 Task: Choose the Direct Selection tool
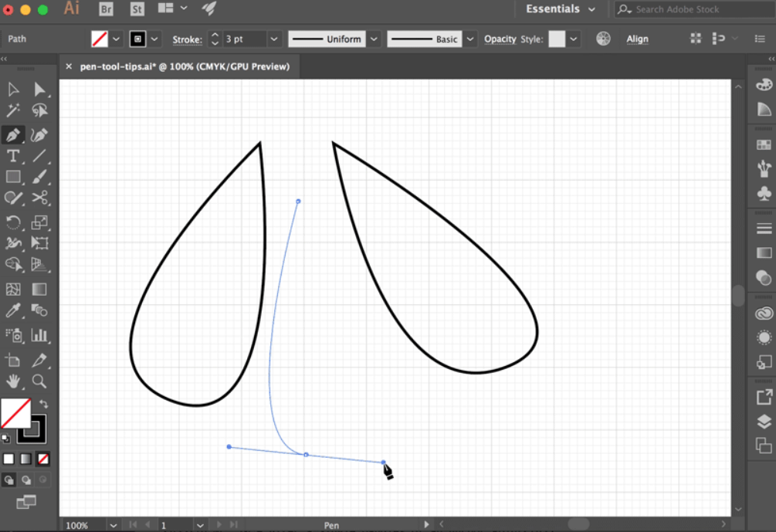coord(39,90)
